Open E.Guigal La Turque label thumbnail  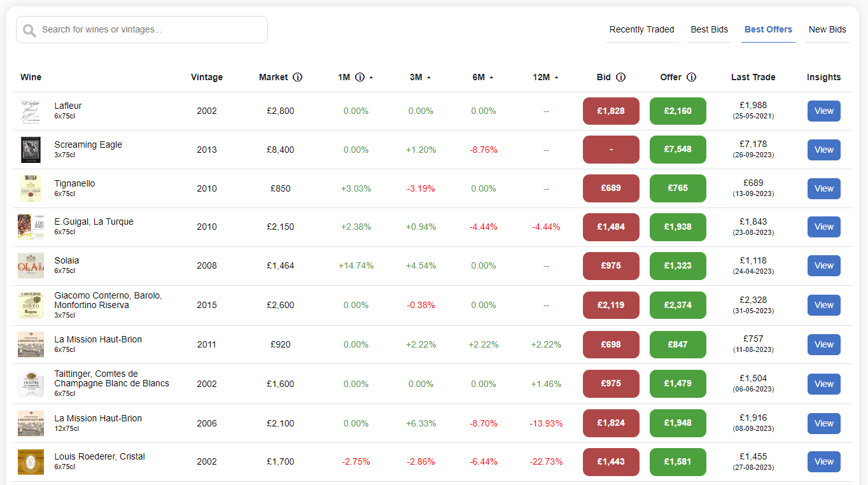coord(31,227)
